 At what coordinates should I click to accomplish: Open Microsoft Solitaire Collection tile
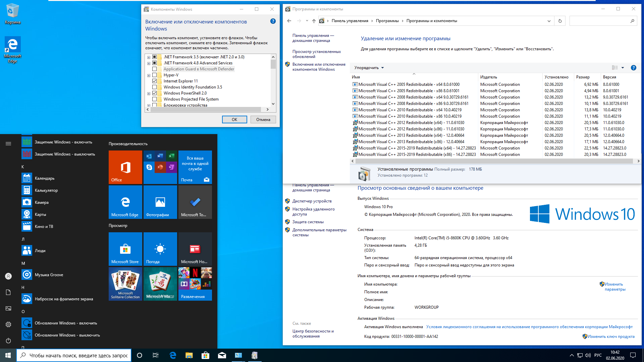[125, 284]
